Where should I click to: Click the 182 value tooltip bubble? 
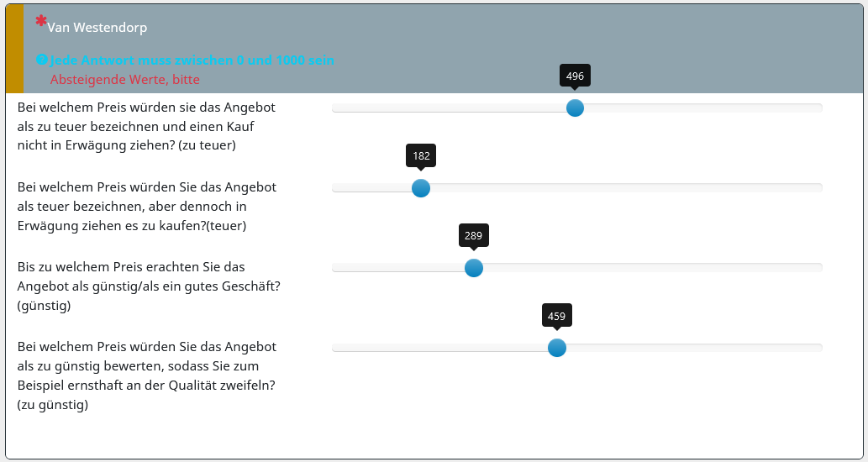coord(421,155)
